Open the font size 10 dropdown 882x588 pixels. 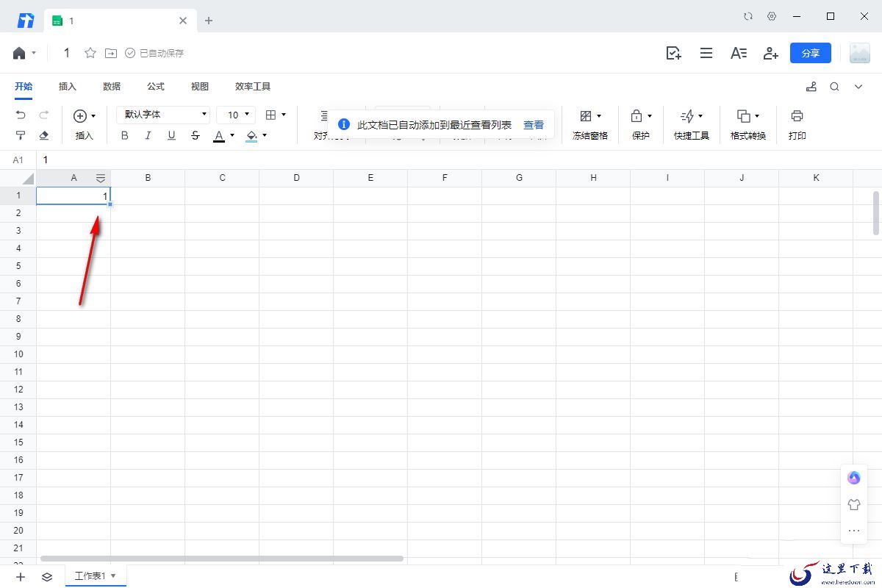236,115
